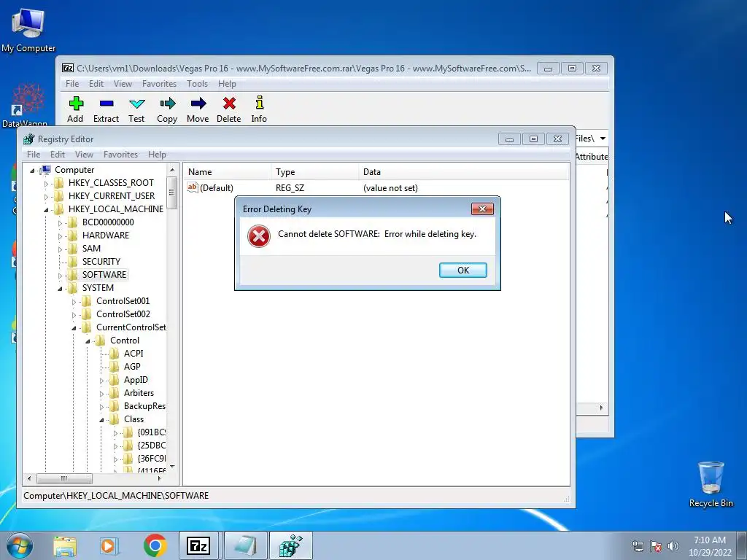Viewport: 747px width, 560px height.
Task: Collapse CurrentControlSet key
Action: (74, 328)
